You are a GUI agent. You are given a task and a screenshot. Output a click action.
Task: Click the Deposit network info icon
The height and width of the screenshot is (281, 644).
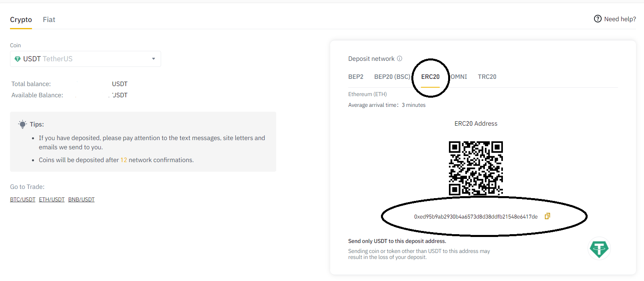399,58
